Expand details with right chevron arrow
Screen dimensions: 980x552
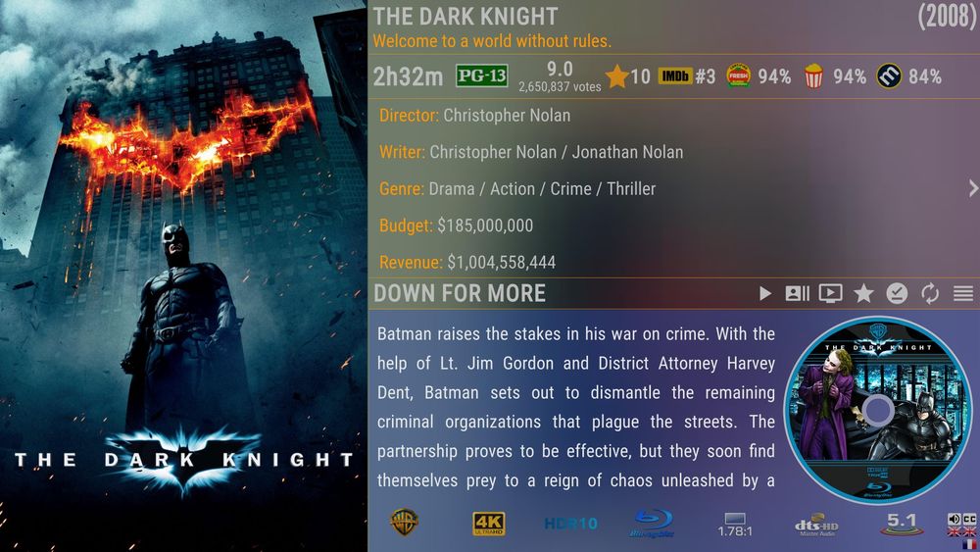(x=972, y=188)
